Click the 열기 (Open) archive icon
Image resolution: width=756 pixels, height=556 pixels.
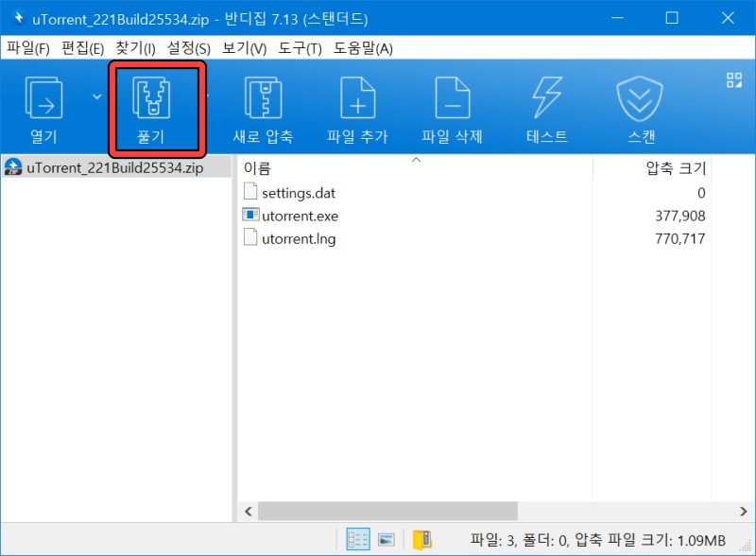[42, 106]
